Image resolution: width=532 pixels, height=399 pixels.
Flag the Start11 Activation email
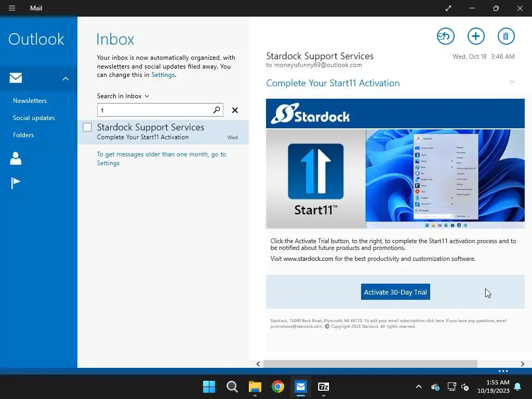[x=512, y=83]
